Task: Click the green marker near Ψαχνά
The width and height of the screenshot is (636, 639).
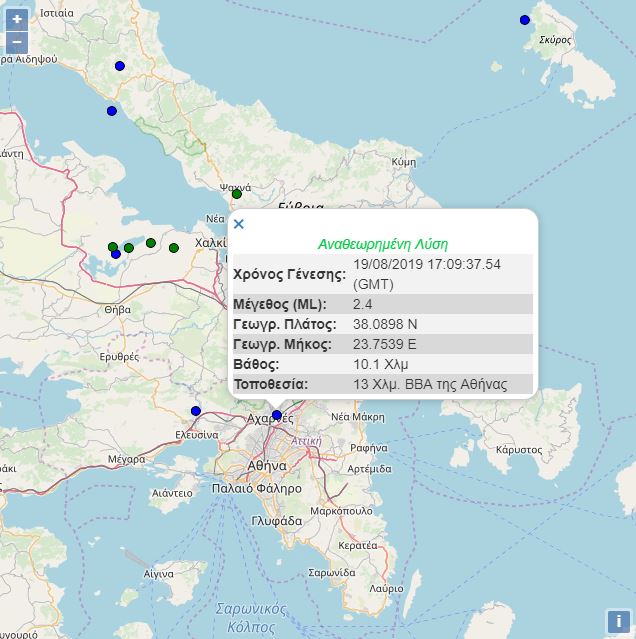Action: pos(236,195)
